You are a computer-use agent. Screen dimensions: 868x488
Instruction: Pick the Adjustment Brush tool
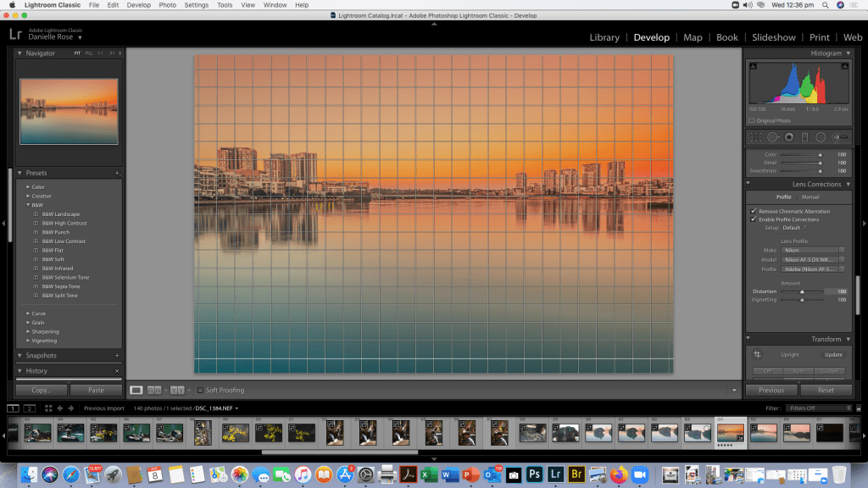coord(839,136)
